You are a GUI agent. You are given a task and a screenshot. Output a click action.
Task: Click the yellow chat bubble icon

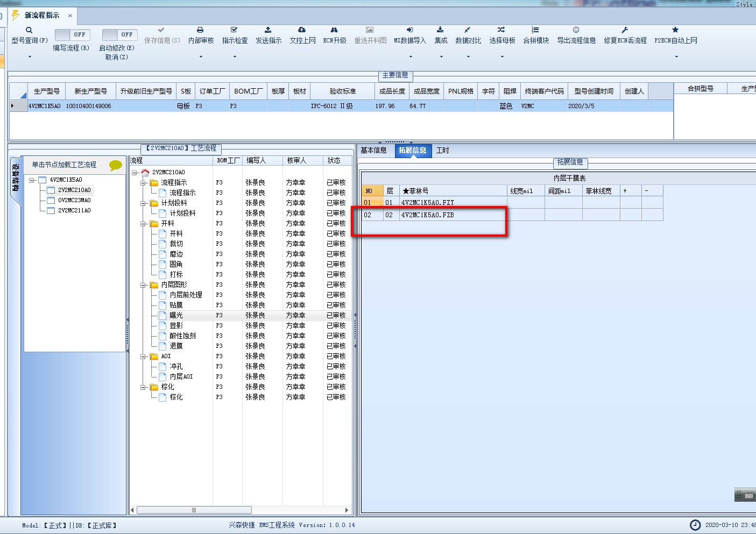[116, 165]
